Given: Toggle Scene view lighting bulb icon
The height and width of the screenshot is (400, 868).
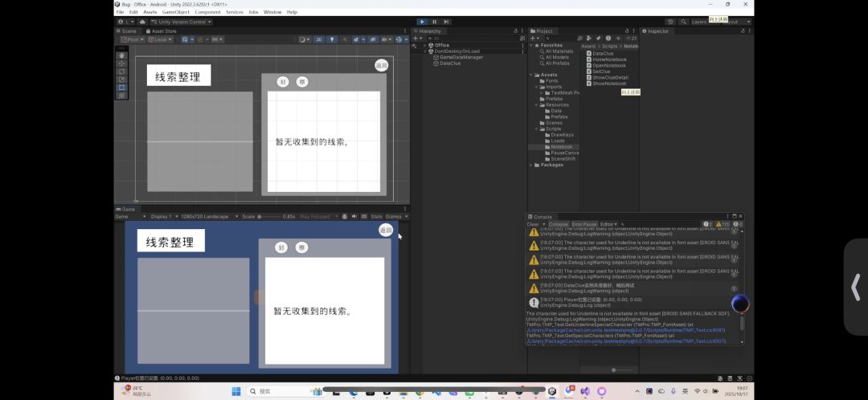Looking at the screenshot, I should [333, 39].
